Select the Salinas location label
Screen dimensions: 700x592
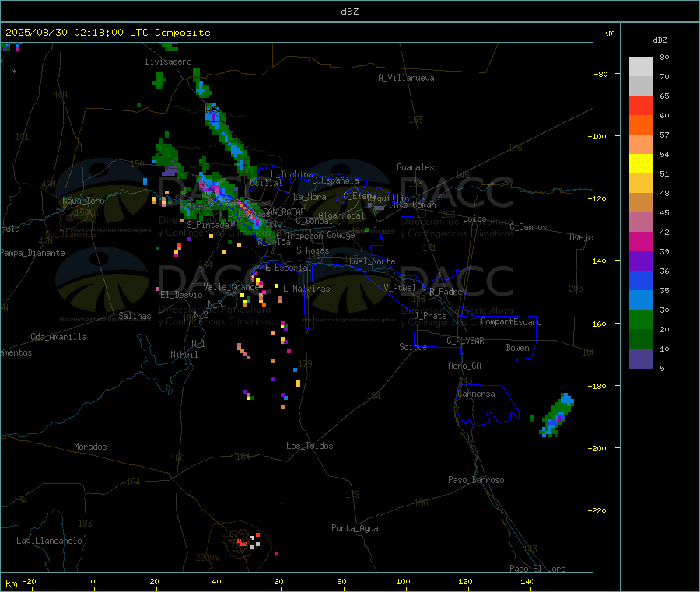point(135,316)
